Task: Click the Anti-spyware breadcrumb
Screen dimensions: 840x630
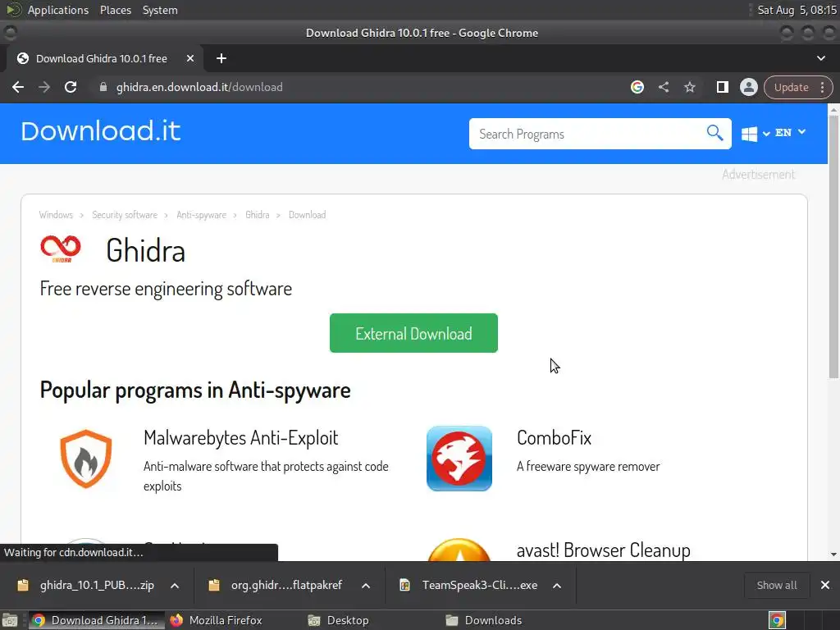Action: pos(202,215)
